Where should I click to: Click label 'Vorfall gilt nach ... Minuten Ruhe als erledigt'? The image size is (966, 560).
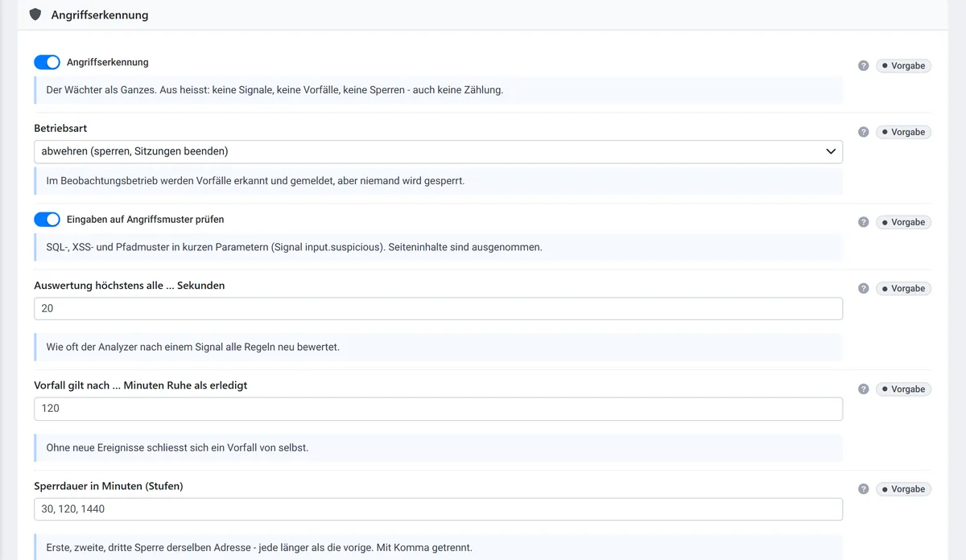141,385
